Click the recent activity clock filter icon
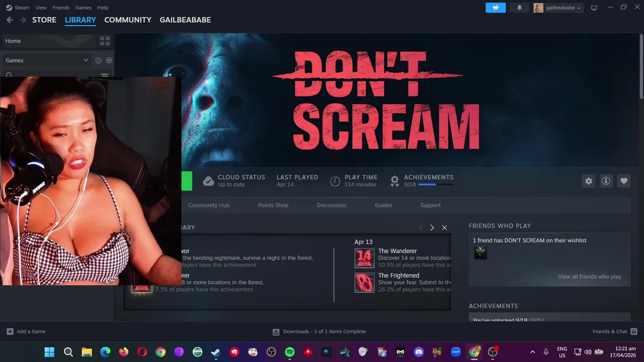Image resolution: width=644 pixels, height=362 pixels. pyautogui.click(x=99, y=60)
